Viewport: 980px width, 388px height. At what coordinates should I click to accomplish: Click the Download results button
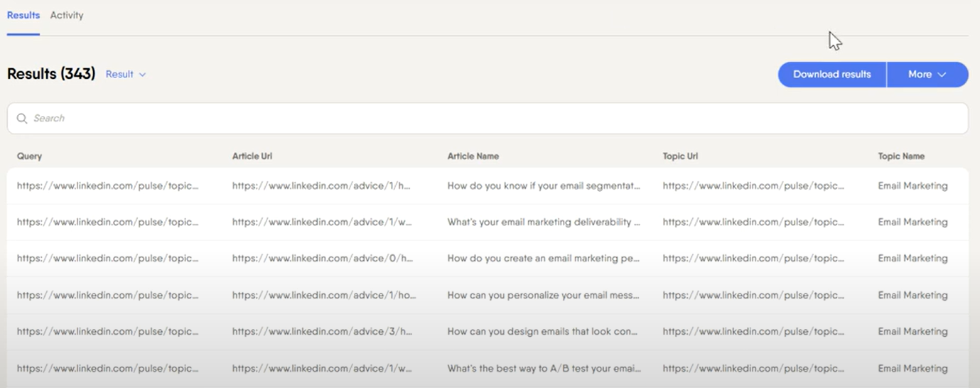click(832, 75)
